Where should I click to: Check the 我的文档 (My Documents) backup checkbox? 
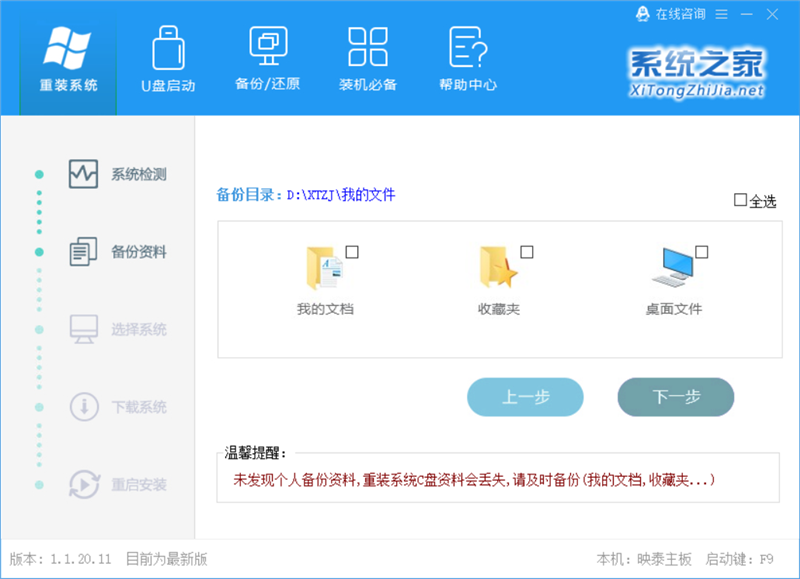350,252
